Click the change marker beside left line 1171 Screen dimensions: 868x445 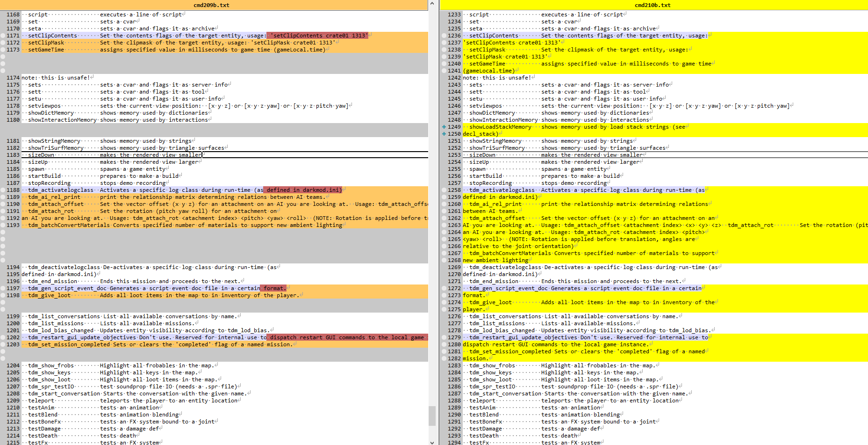(3, 36)
